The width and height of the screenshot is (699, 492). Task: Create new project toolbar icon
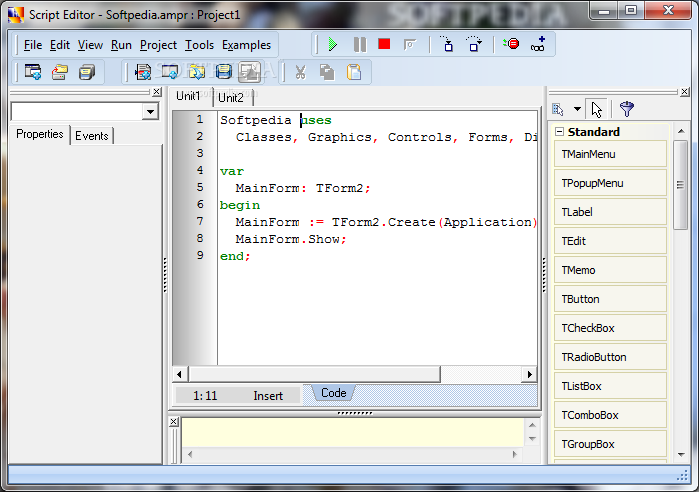33,72
